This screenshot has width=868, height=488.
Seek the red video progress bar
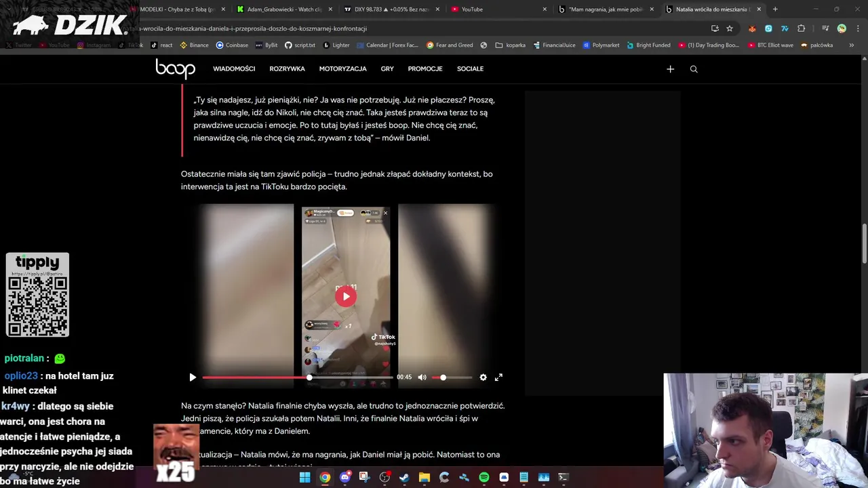297,378
